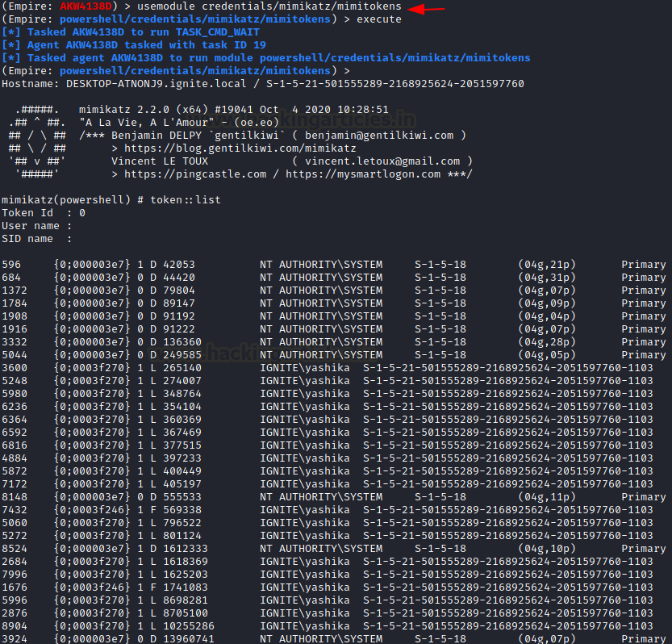
Task: Click the red agent name AKW4138D in the prompt
Action: tap(86, 6)
